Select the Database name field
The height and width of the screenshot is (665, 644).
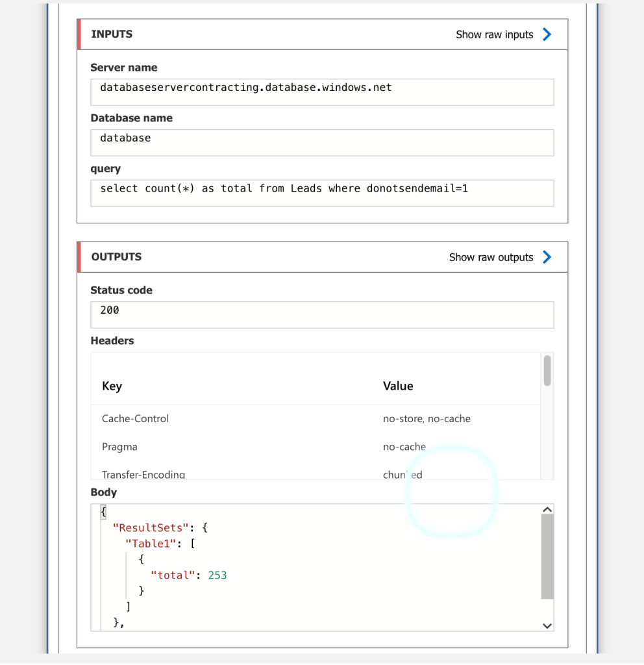point(322,142)
